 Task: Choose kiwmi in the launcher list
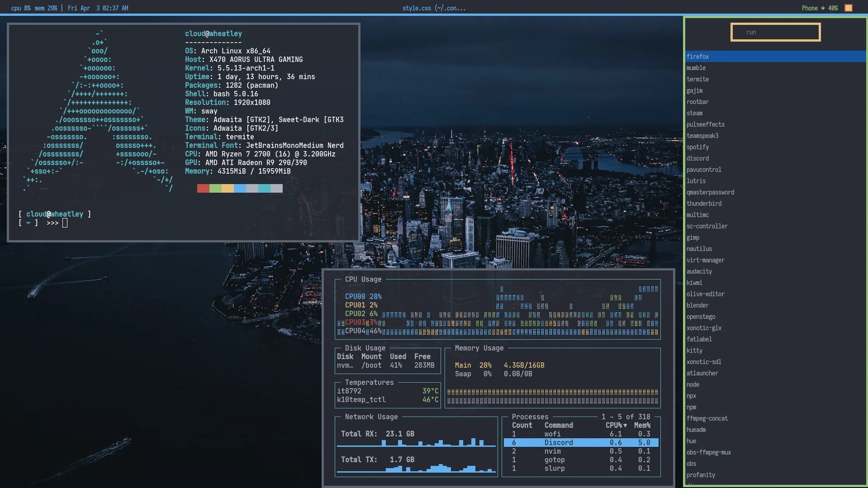[776, 283]
